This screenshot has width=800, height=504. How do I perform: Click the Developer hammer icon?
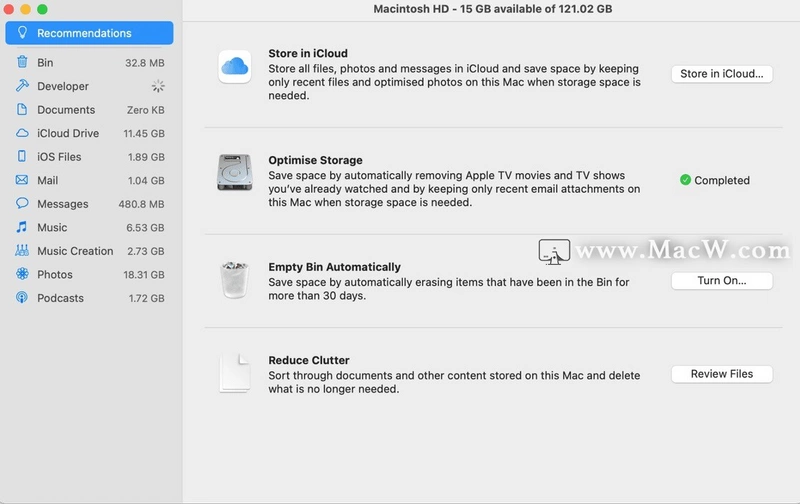[22, 86]
